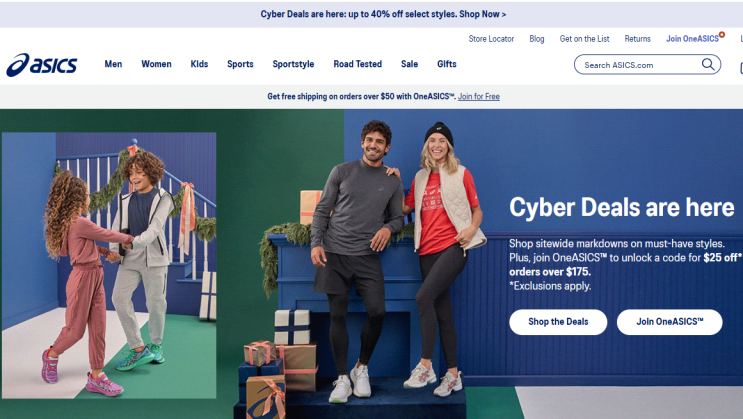Click the Join for Free link
This screenshot has width=743, height=419.
(479, 96)
